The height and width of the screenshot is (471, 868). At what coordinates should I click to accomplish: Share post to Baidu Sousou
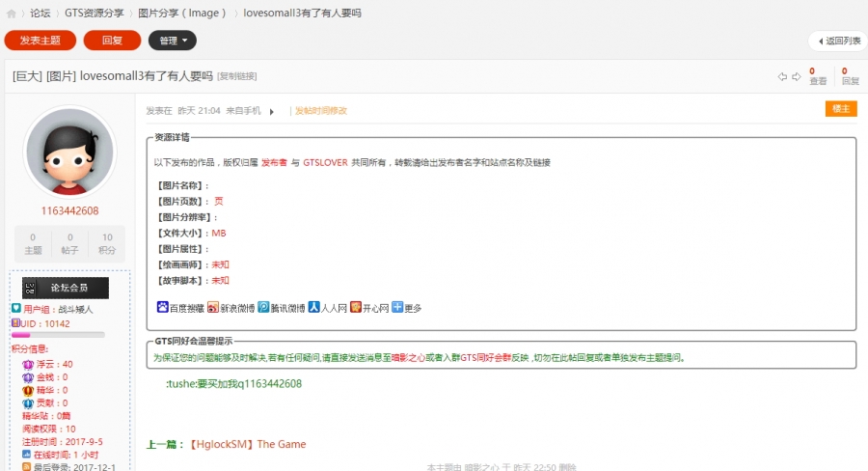(x=180, y=308)
